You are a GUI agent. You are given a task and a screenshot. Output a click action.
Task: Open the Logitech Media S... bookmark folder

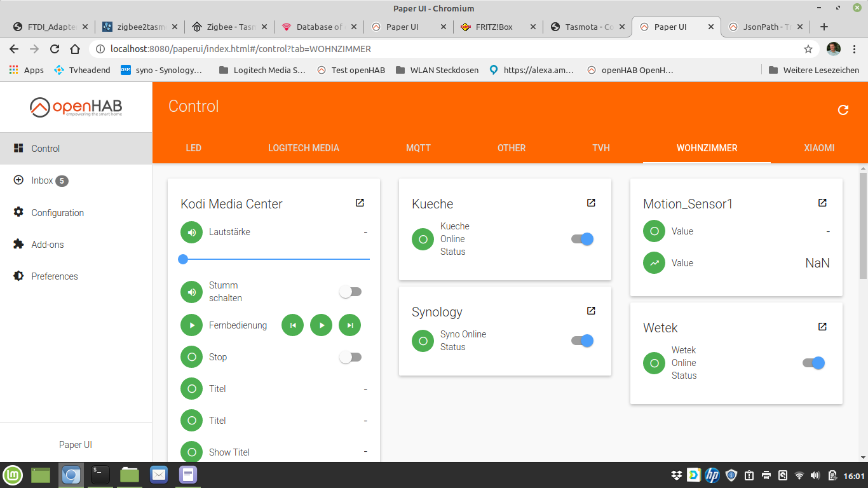[262, 70]
